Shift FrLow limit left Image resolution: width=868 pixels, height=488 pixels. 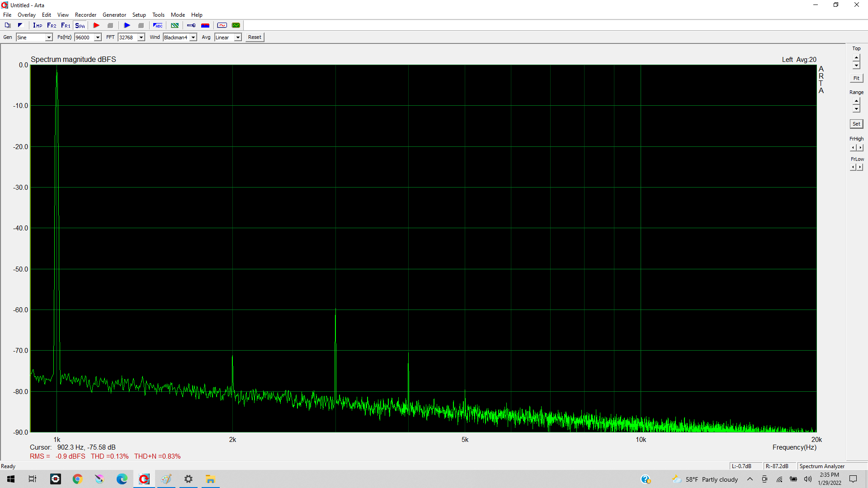tap(853, 167)
